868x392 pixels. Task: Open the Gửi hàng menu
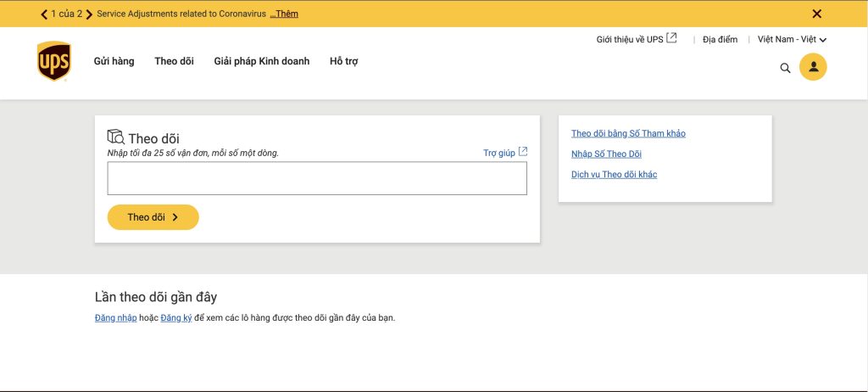[114, 61]
